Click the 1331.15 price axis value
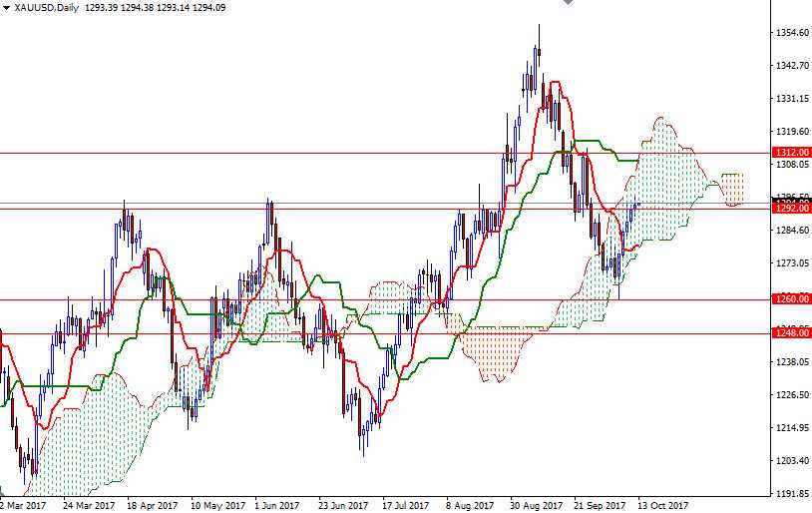 (x=792, y=99)
